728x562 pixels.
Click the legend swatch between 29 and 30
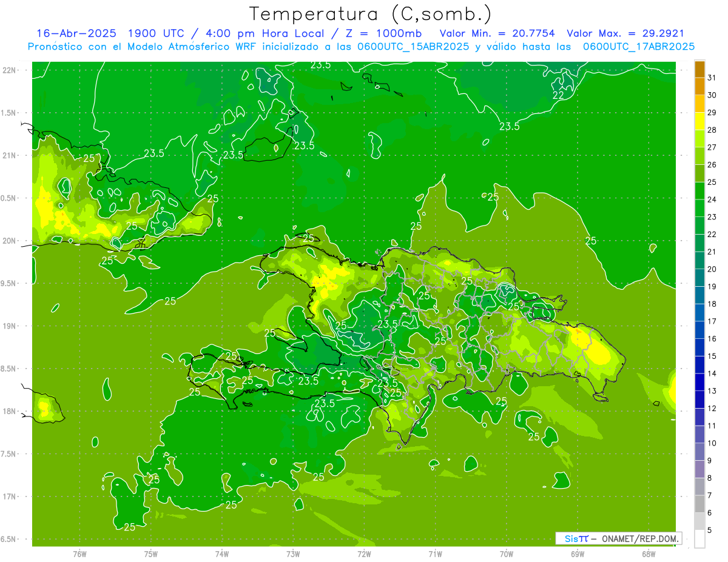[699, 103]
